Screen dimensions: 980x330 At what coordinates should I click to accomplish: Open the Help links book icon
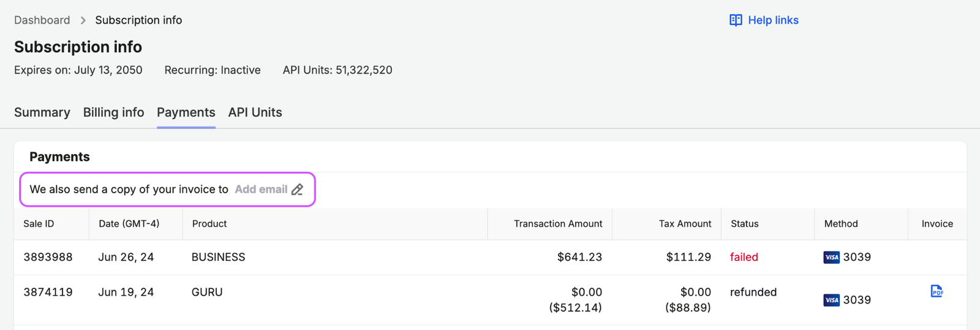(736, 20)
